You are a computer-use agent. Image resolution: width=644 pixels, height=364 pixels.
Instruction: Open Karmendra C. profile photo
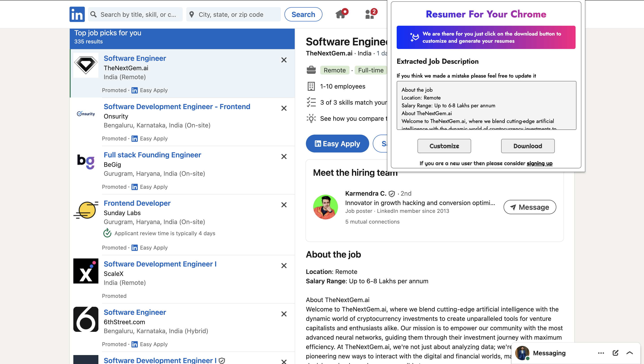click(x=325, y=207)
